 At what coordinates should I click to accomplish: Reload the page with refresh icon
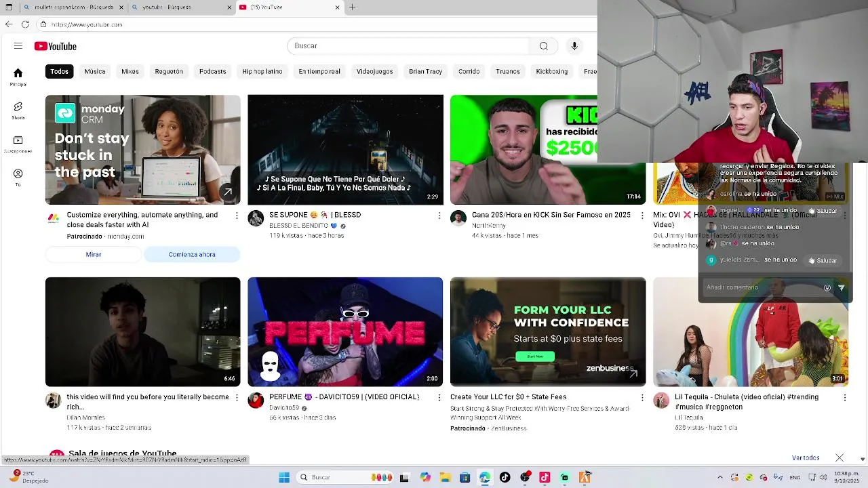coord(25,24)
